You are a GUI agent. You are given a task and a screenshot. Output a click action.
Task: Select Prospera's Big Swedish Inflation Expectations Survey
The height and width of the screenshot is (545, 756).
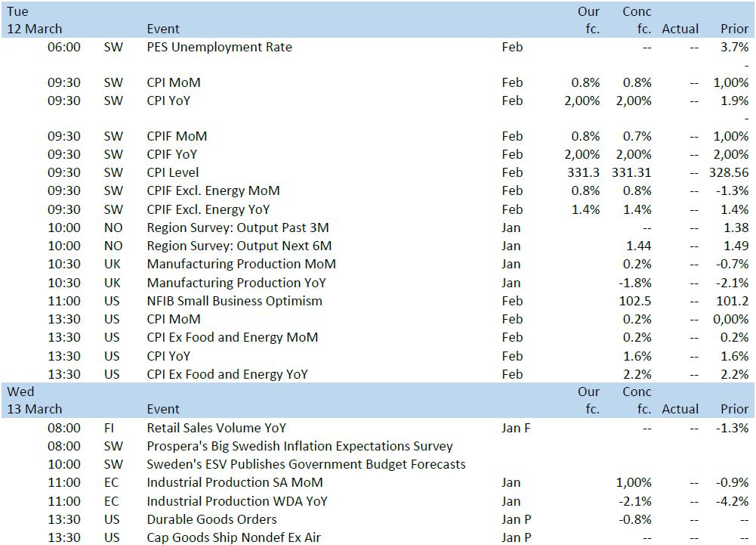pyautogui.click(x=299, y=447)
